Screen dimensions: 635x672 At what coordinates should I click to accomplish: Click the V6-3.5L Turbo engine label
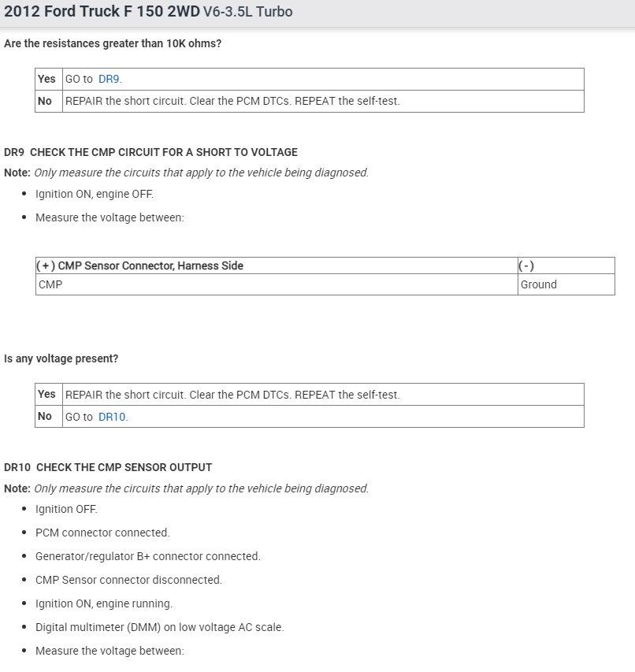pyautogui.click(x=247, y=13)
